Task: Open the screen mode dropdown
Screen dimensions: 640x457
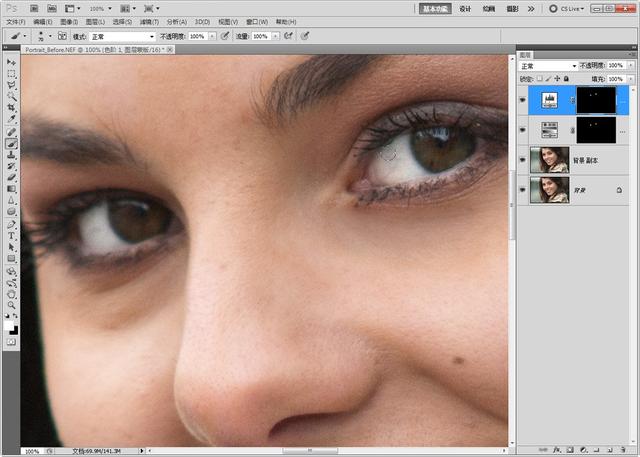Action: point(152,9)
